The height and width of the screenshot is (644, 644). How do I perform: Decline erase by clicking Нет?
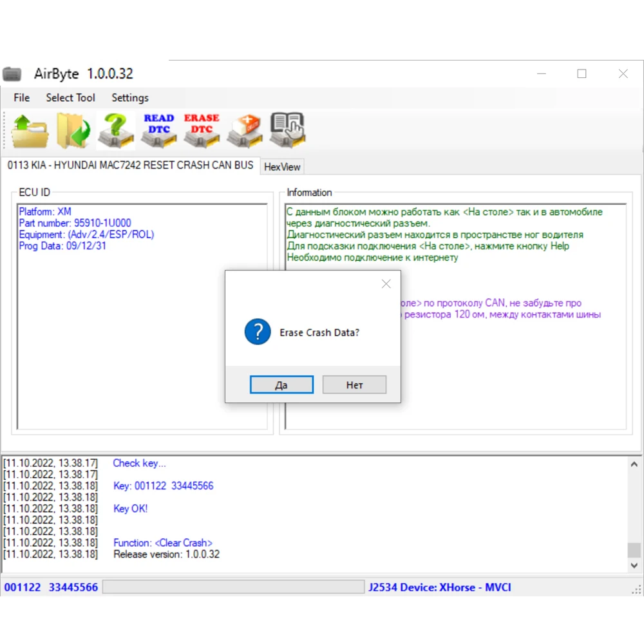[354, 385]
